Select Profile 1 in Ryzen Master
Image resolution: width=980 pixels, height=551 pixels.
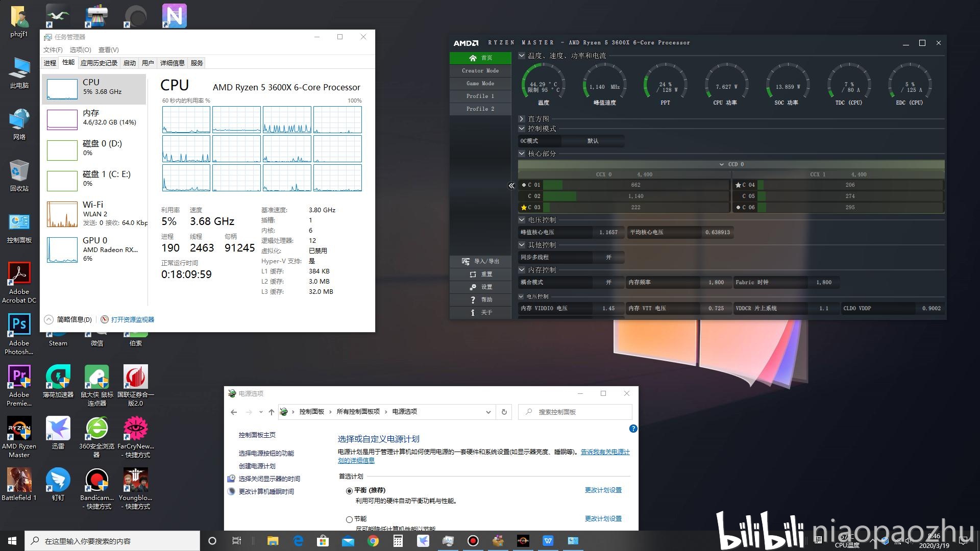tap(480, 96)
